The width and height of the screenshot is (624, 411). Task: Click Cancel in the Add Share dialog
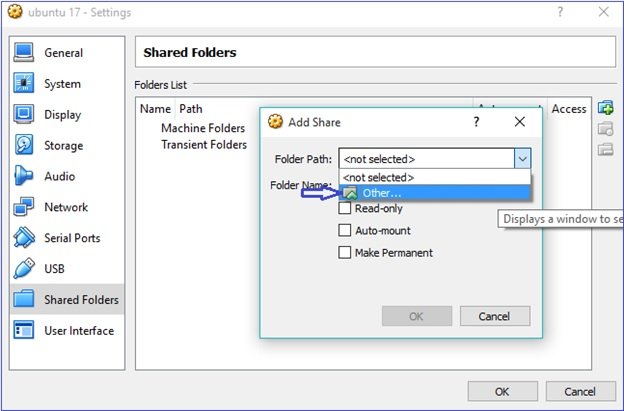pyautogui.click(x=495, y=316)
